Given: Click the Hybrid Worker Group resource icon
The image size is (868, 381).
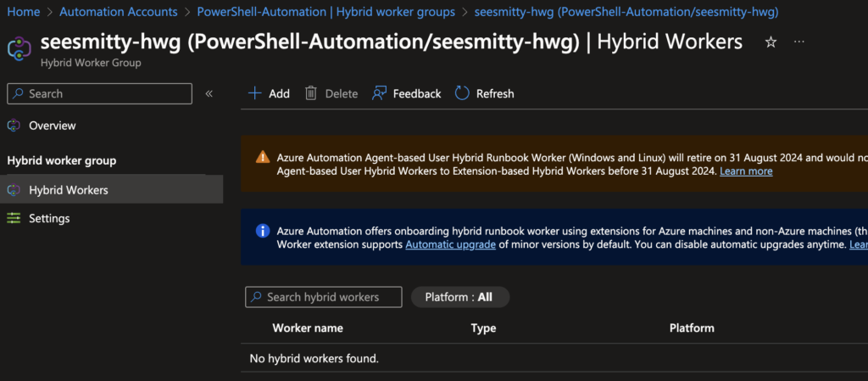Looking at the screenshot, I should pos(19,48).
